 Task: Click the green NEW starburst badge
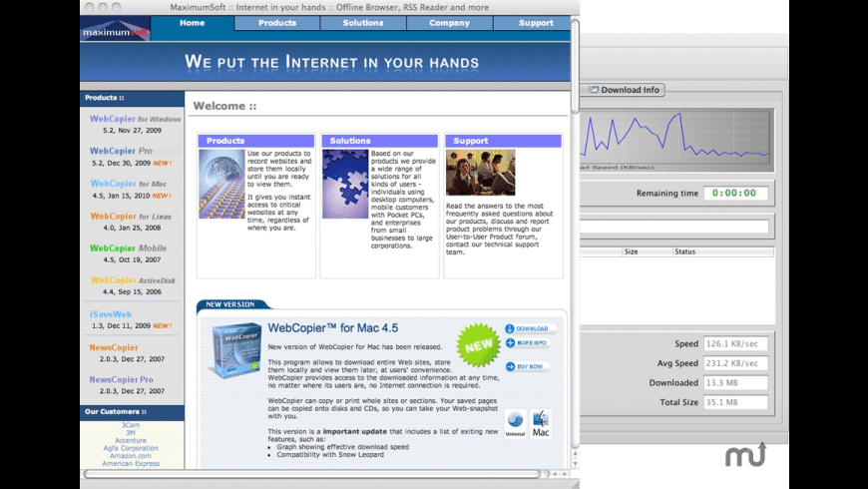(478, 345)
